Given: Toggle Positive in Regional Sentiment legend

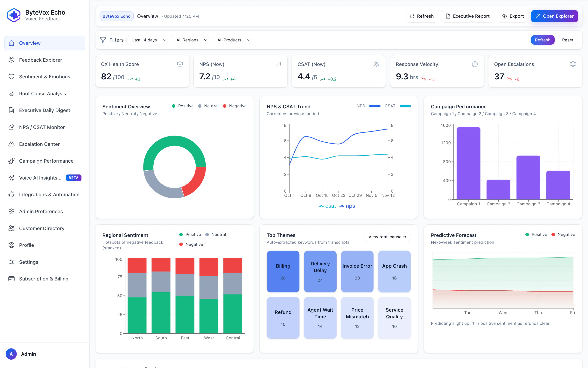Looking at the screenshot, I should 190,234.
